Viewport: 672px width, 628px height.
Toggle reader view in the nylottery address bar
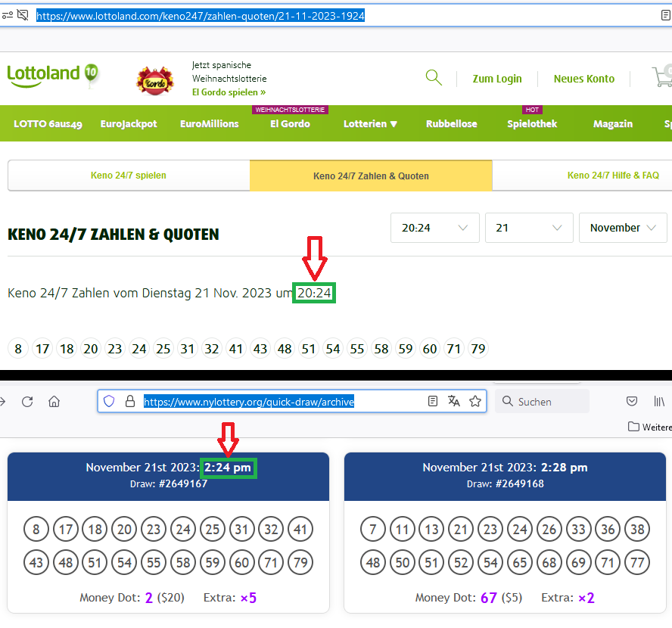point(433,401)
